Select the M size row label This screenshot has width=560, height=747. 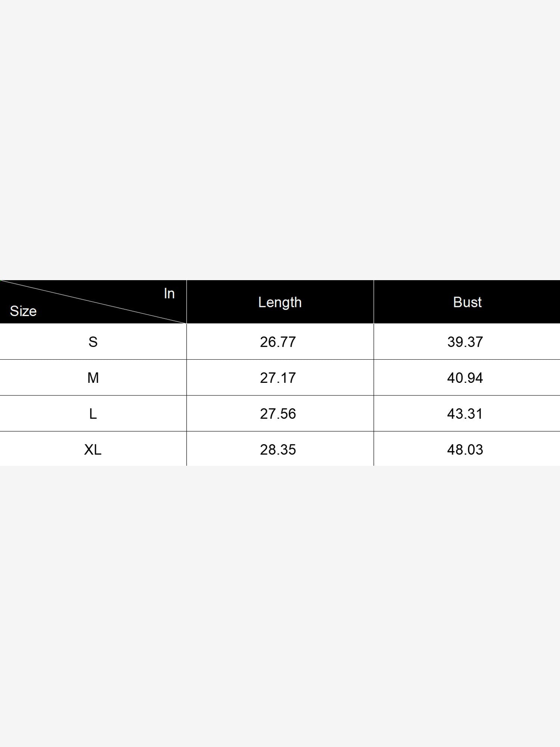tap(93, 378)
